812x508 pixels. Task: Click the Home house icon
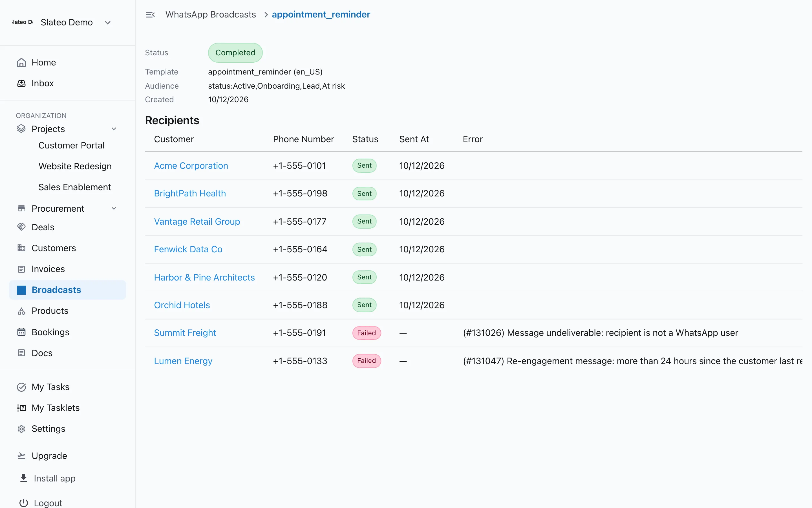(21, 62)
